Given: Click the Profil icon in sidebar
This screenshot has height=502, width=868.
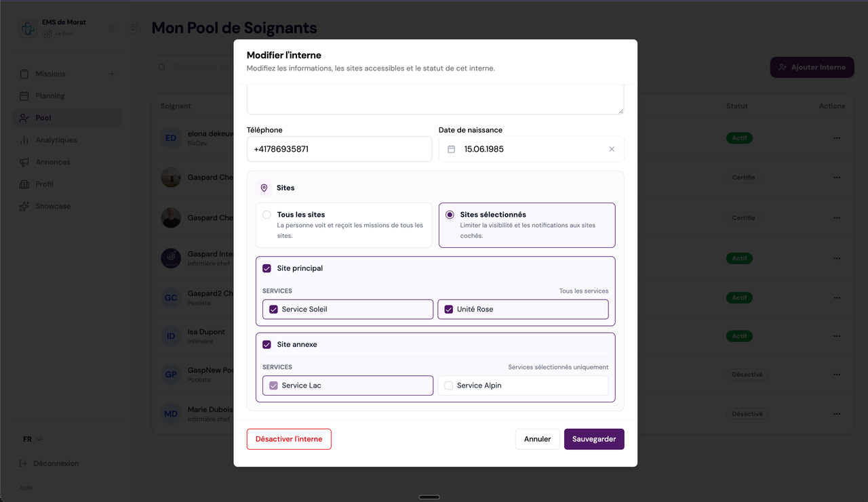Looking at the screenshot, I should 24,184.
